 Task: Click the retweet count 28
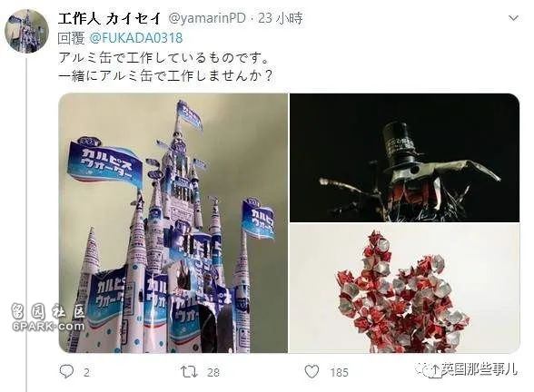(213, 373)
